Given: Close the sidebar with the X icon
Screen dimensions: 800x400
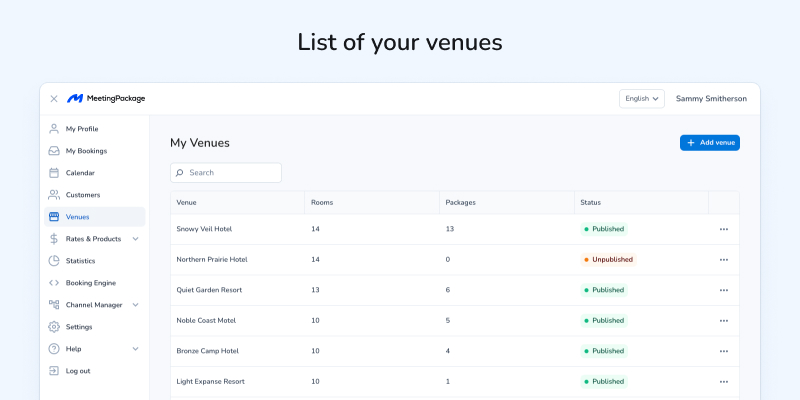Looking at the screenshot, I should [54, 99].
